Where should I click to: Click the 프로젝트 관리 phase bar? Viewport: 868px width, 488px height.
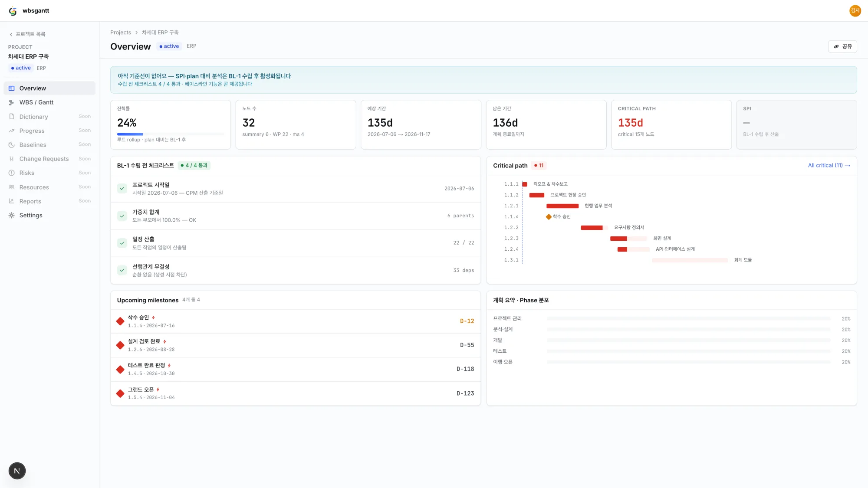(688, 319)
